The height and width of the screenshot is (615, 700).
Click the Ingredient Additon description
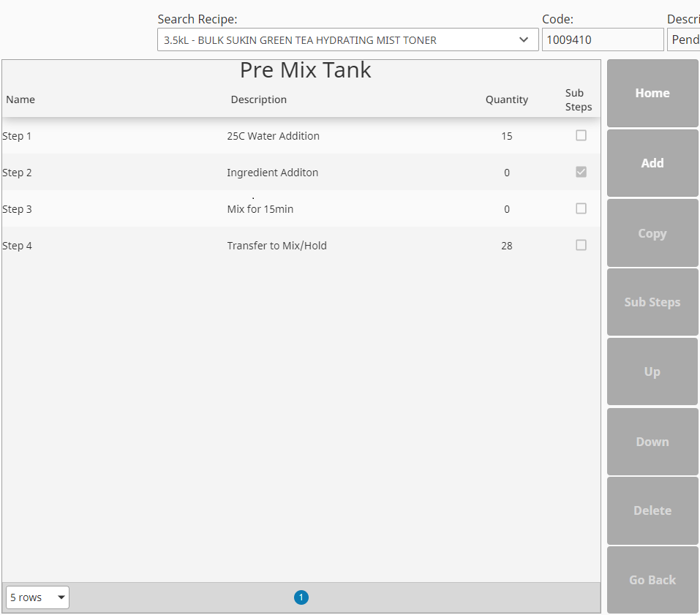(x=272, y=173)
